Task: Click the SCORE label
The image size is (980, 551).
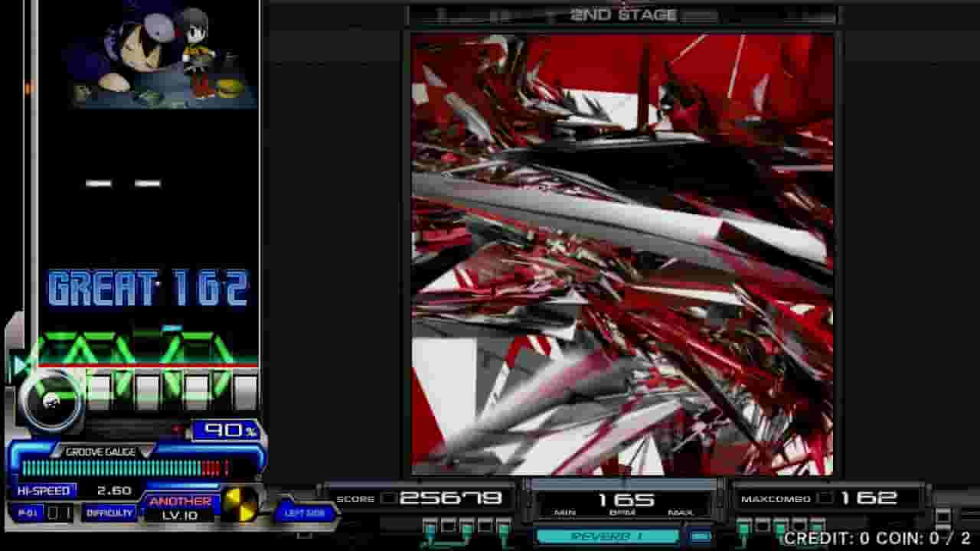Action: (x=355, y=499)
